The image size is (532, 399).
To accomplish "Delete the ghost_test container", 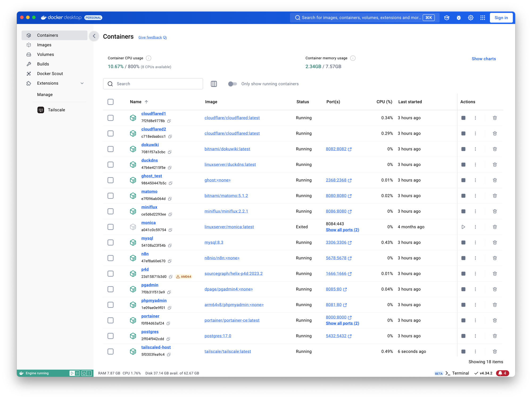I will [x=495, y=180].
